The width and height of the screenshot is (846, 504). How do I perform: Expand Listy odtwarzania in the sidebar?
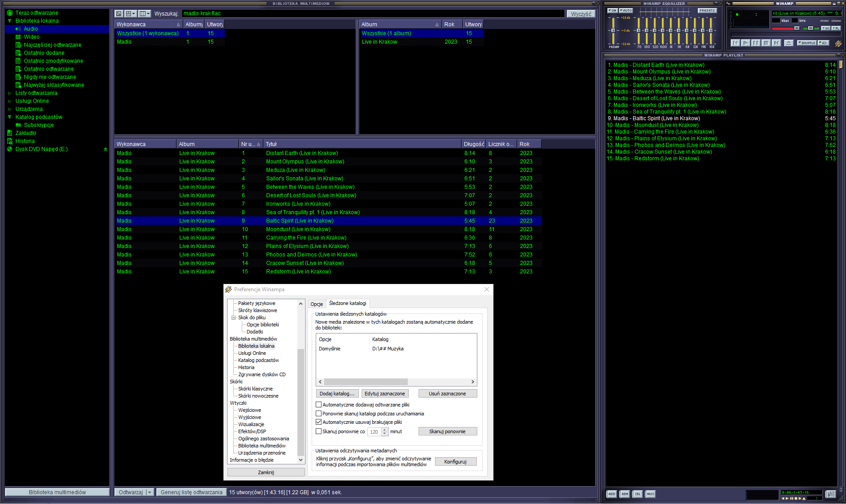(x=10, y=93)
